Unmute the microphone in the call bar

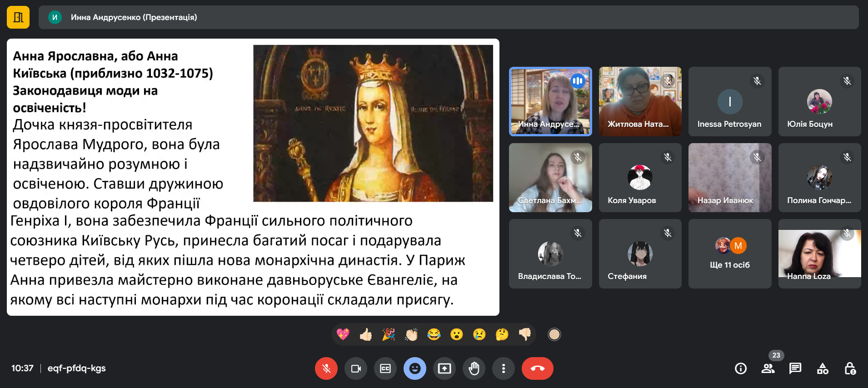pos(326,368)
